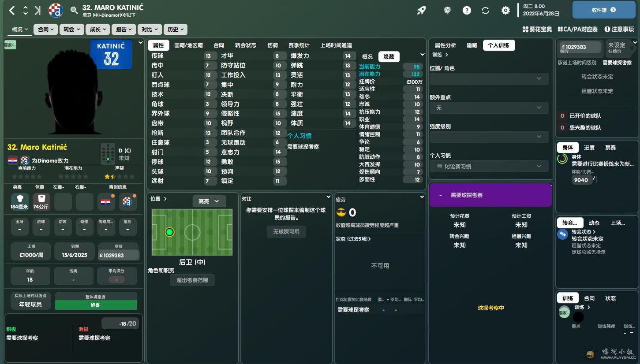This screenshot has height=364, width=640.
Task: Open the 位置/角色 training dropdown
Action: click(489, 78)
